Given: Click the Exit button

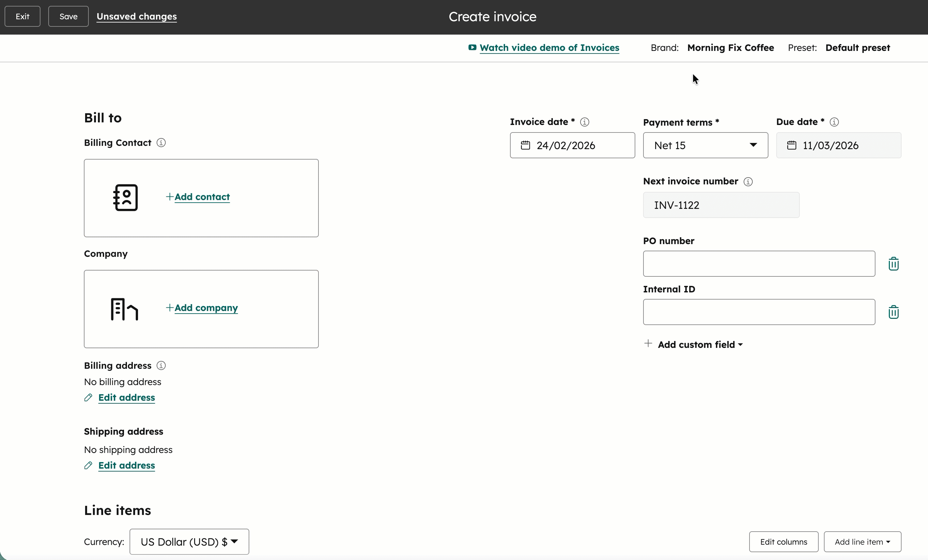Looking at the screenshot, I should coord(22,16).
